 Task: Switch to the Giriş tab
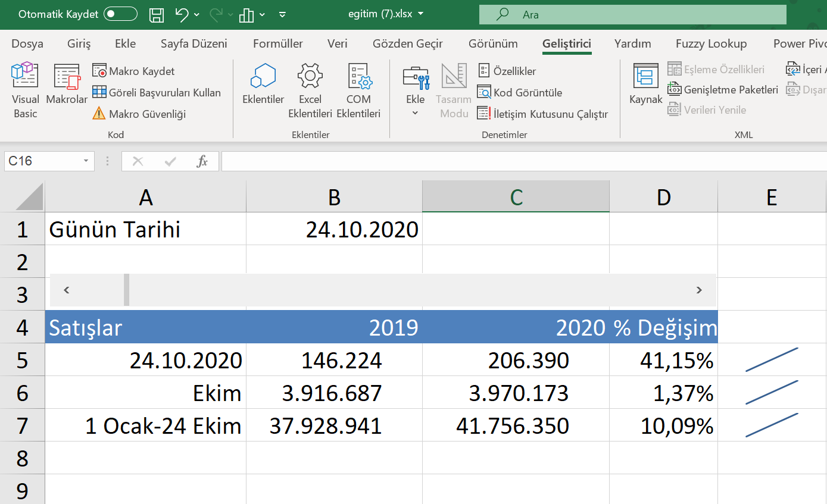(x=79, y=43)
